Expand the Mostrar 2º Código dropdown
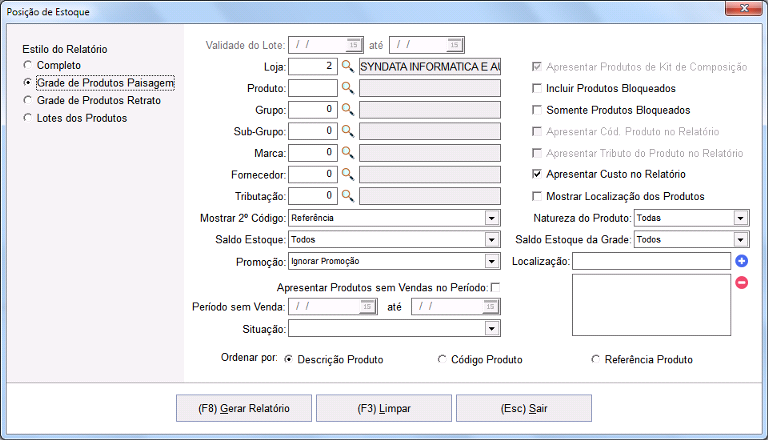Viewport: 768px width, 440px height. (492, 218)
